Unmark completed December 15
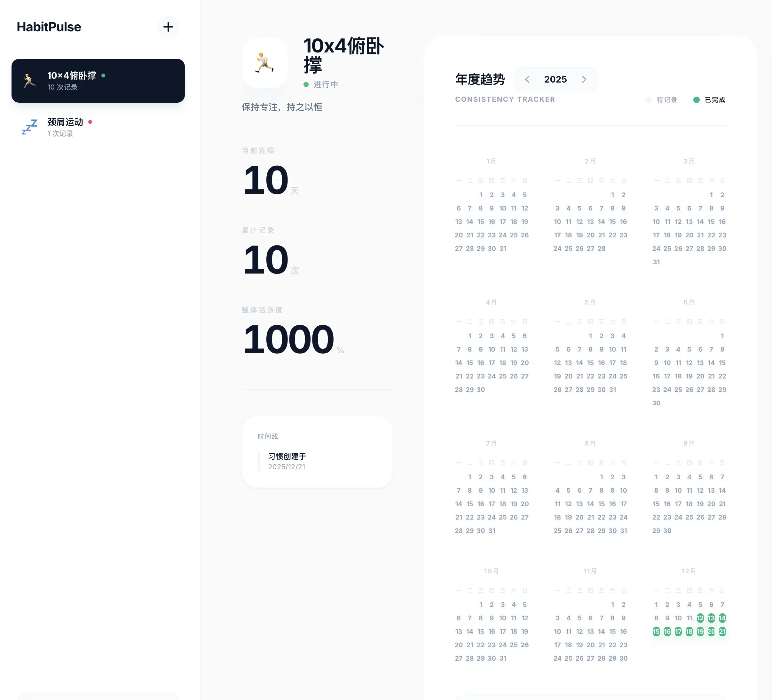Image resolution: width=772 pixels, height=700 pixels. (656, 632)
